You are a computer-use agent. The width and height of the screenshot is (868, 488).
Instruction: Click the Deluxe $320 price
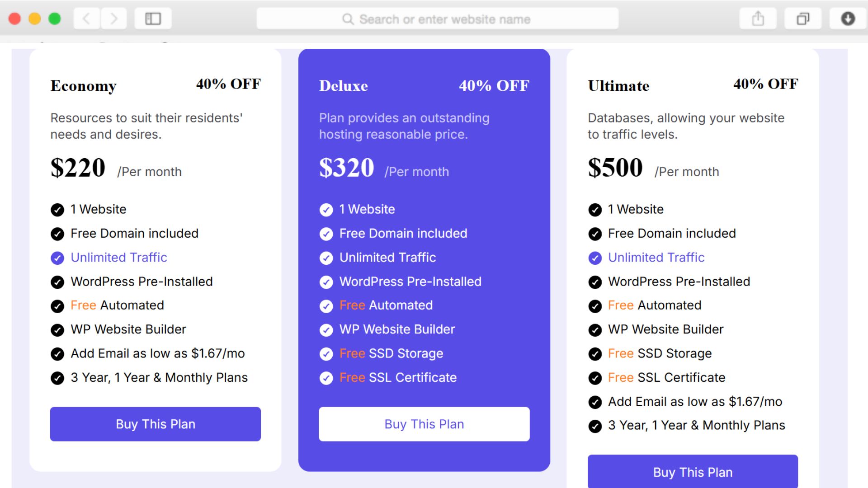point(346,168)
